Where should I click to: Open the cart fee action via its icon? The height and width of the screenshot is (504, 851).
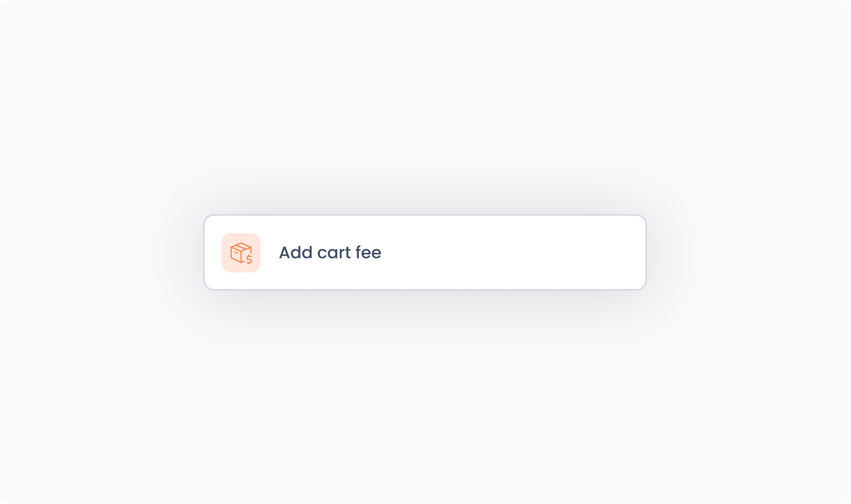241,253
